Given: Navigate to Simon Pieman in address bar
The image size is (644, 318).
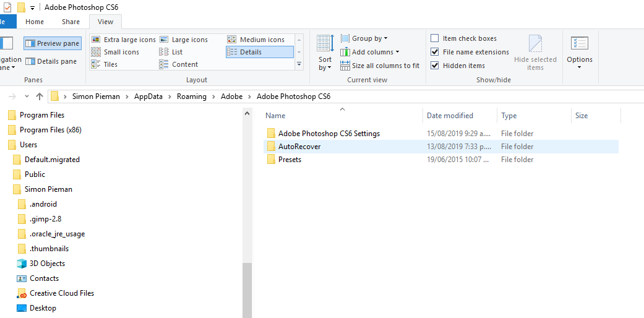Looking at the screenshot, I should (x=96, y=97).
